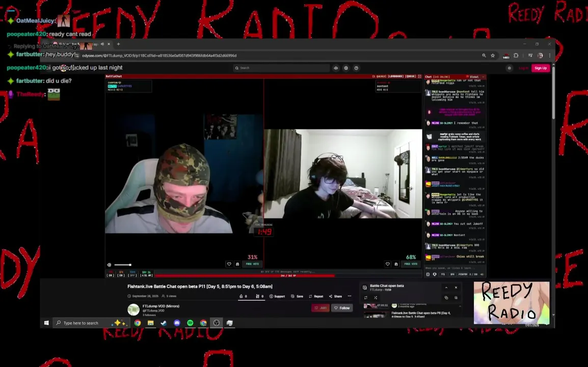This screenshot has width=588, height=367.
Task: Open a new browser tab
Action: point(119,44)
